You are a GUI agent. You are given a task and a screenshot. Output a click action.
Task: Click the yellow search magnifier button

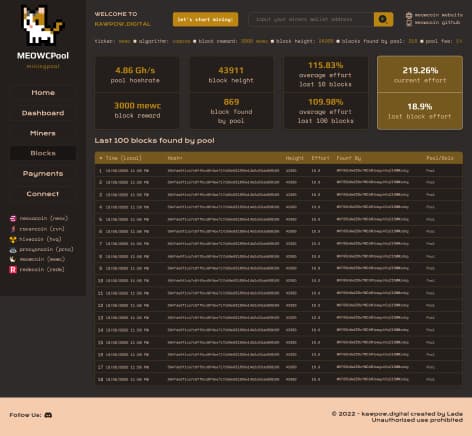point(383,19)
